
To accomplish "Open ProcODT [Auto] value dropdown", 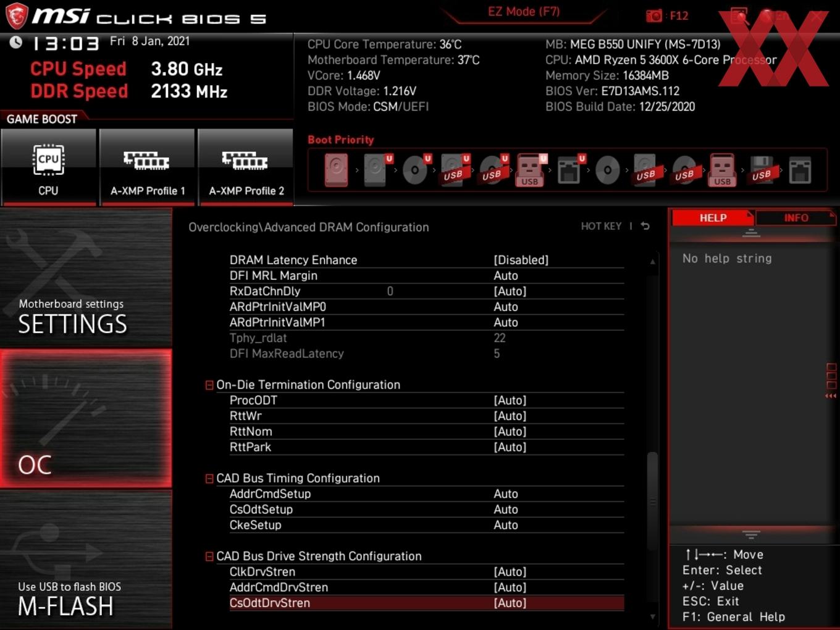I will click(510, 400).
